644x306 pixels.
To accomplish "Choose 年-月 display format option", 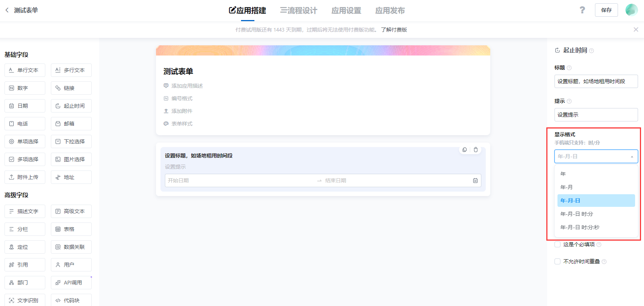I will [x=596, y=187].
